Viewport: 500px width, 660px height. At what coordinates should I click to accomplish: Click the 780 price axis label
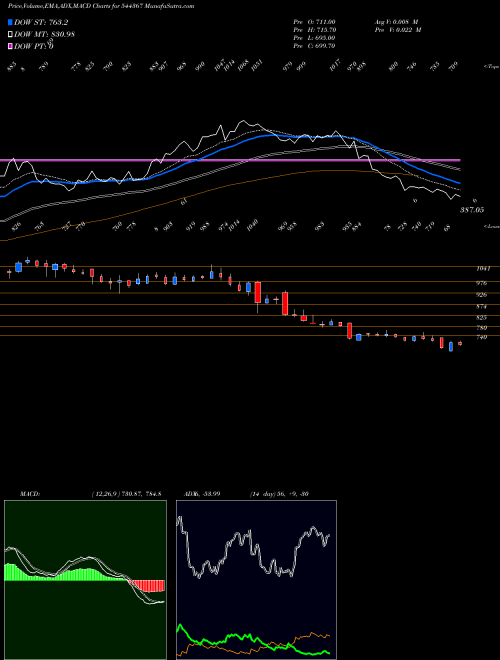pyautogui.click(x=481, y=328)
